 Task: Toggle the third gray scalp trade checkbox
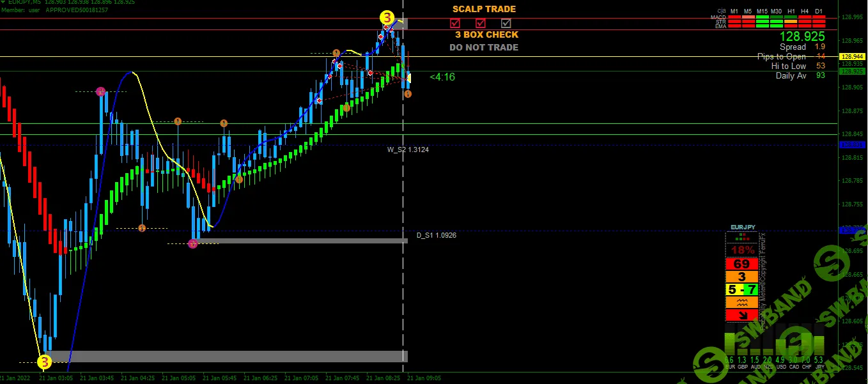click(x=506, y=23)
